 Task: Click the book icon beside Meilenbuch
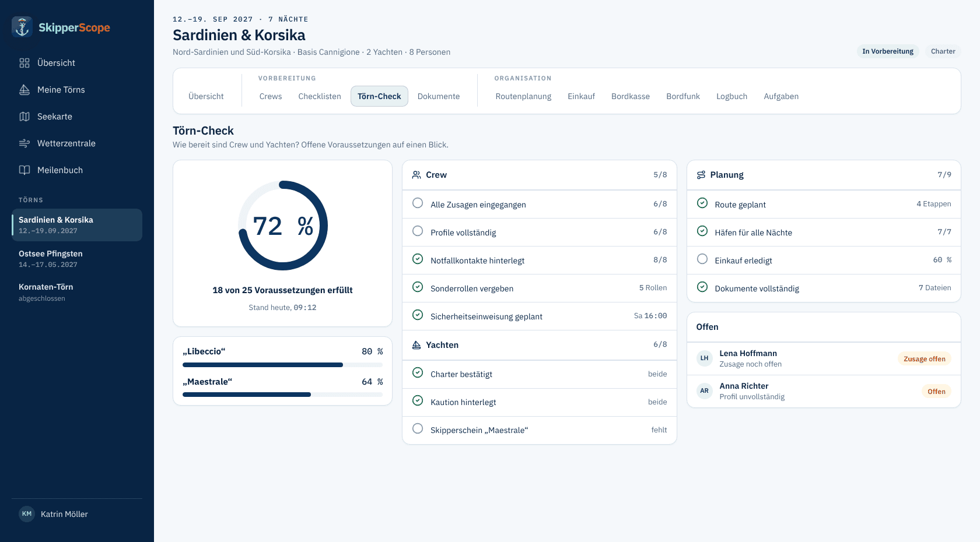point(24,170)
